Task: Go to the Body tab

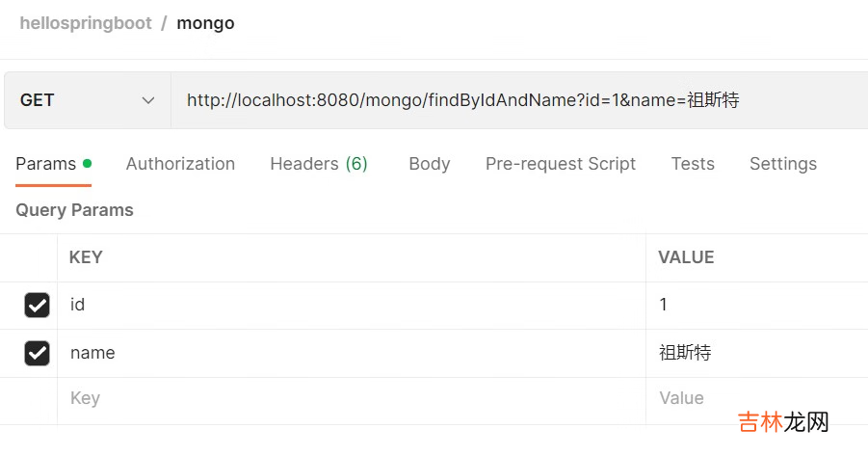Action: tap(429, 164)
